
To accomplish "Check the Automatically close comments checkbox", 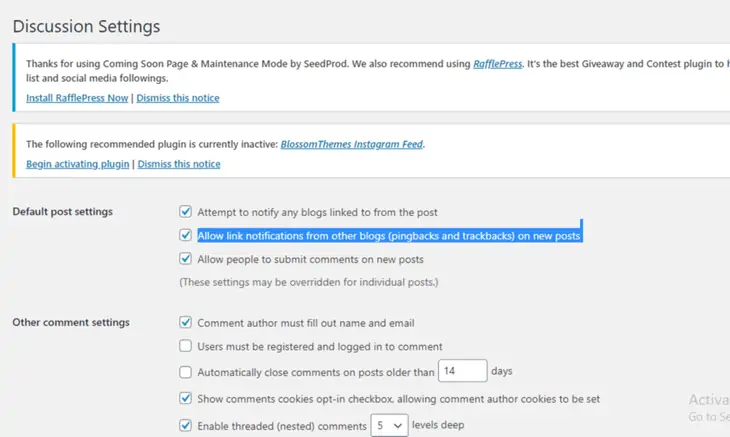I will pyautogui.click(x=185, y=372).
